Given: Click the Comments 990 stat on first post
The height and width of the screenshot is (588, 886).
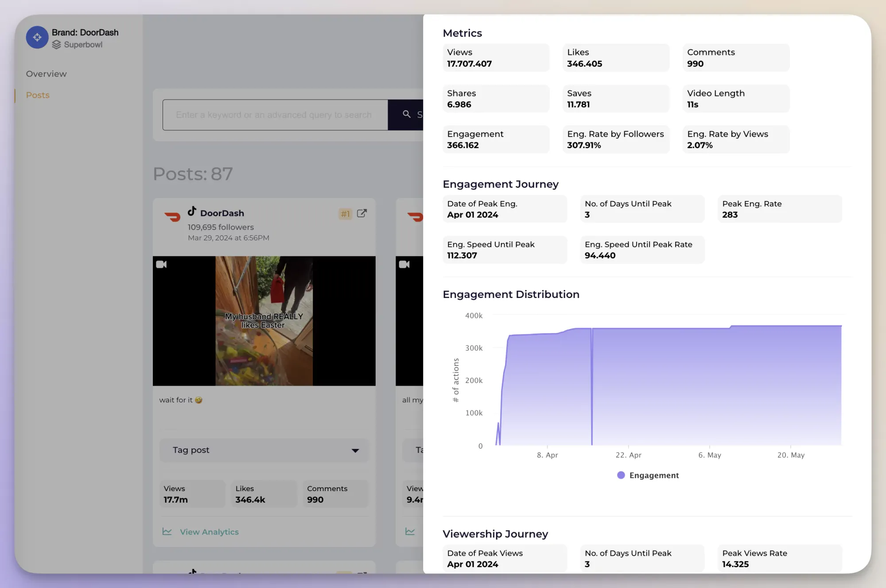Looking at the screenshot, I should coord(336,494).
